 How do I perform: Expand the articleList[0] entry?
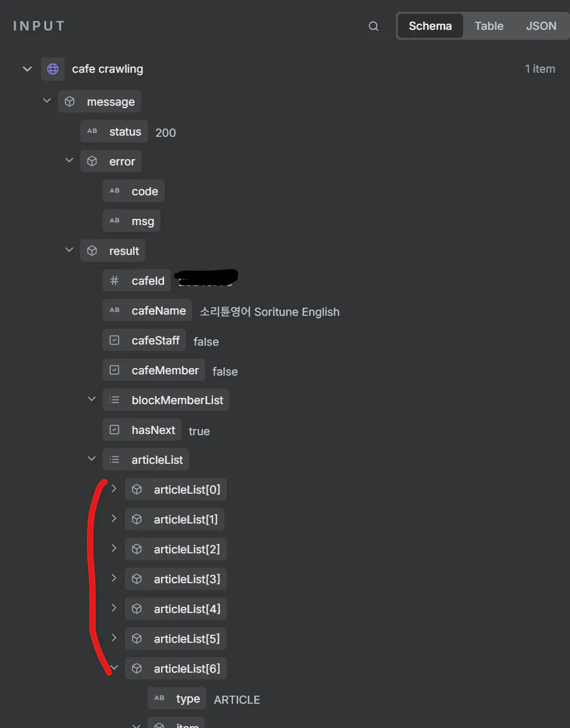(x=114, y=489)
